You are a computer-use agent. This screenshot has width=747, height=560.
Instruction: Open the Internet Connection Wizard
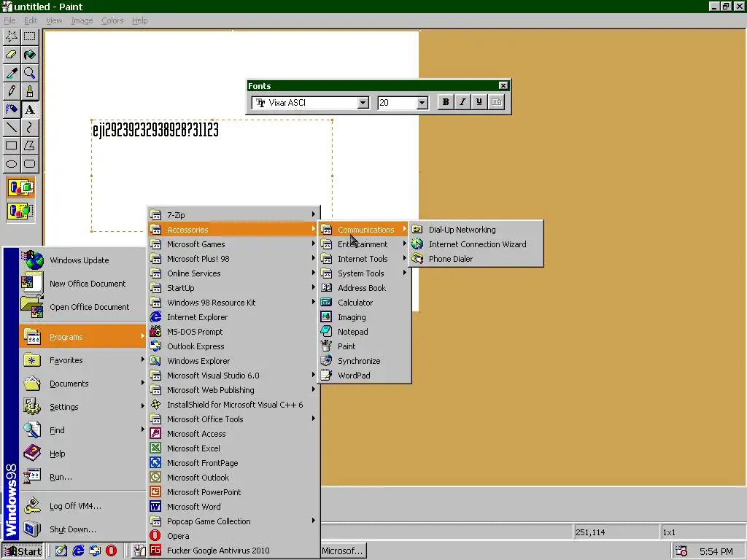point(476,244)
